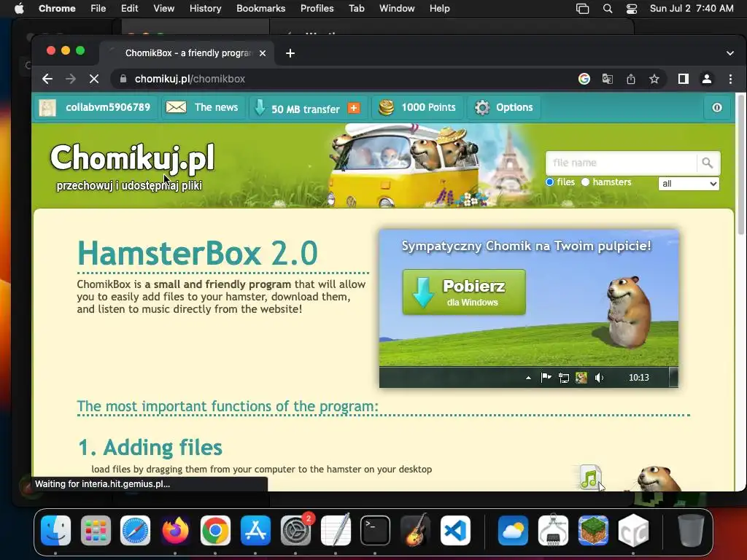Open the File menu

pos(98,9)
